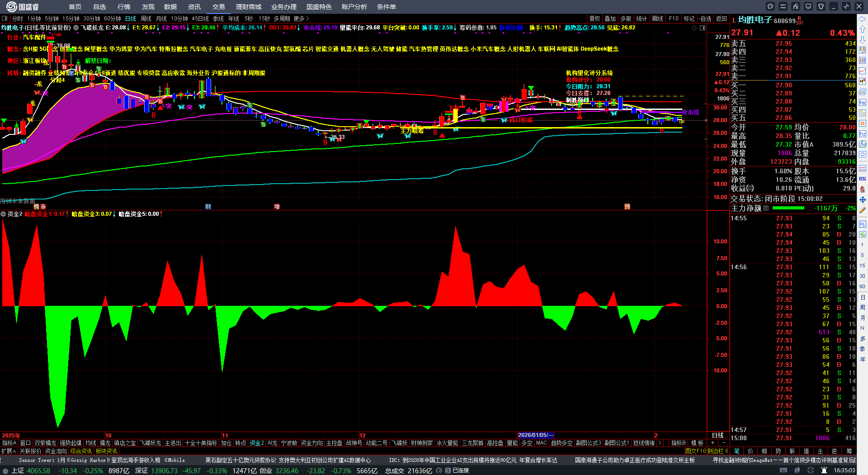Click the 统计 button
Image resolution: width=868 pixels, height=475 pixels.
click(x=642, y=19)
